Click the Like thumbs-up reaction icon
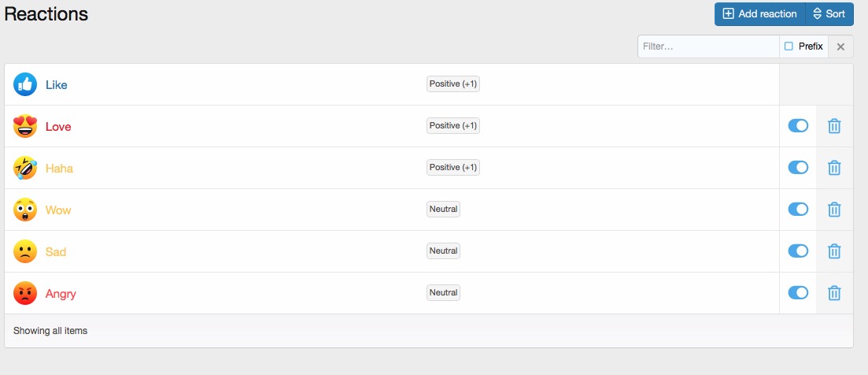This screenshot has width=868, height=375. tap(25, 84)
